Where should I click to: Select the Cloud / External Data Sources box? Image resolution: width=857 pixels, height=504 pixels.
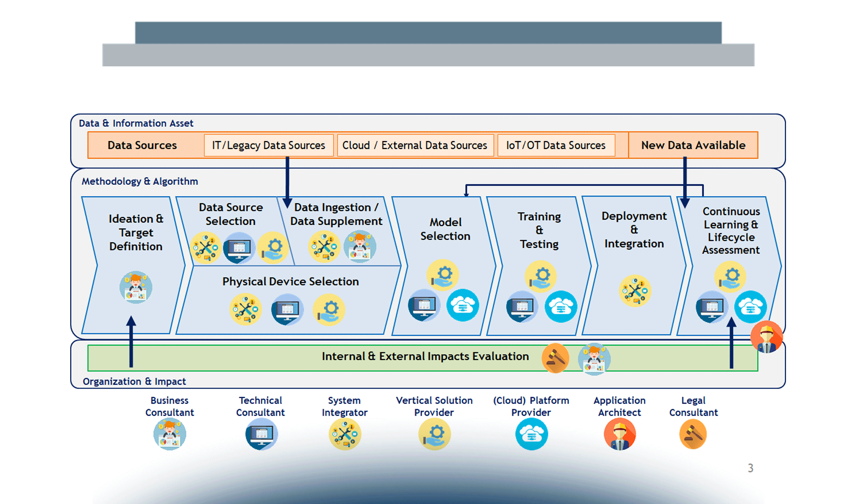pyautogui.click(x=415, y=145)
